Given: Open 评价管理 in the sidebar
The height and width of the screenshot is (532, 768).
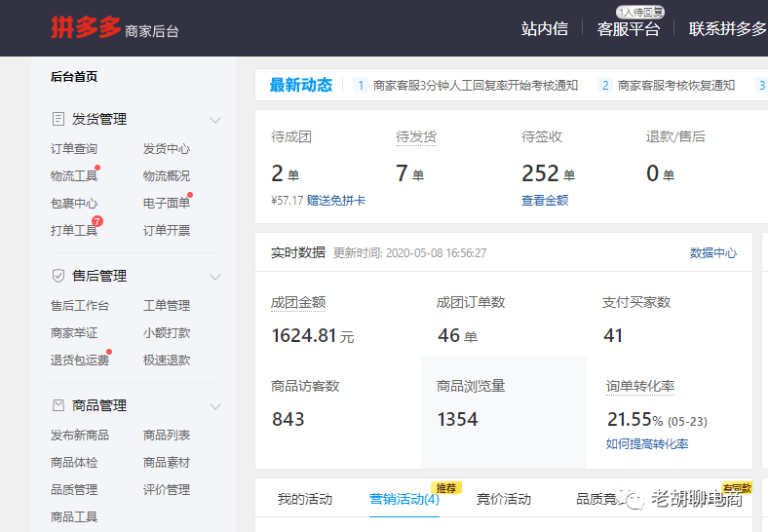Looking at the screenshot, I should click(167, 490).
